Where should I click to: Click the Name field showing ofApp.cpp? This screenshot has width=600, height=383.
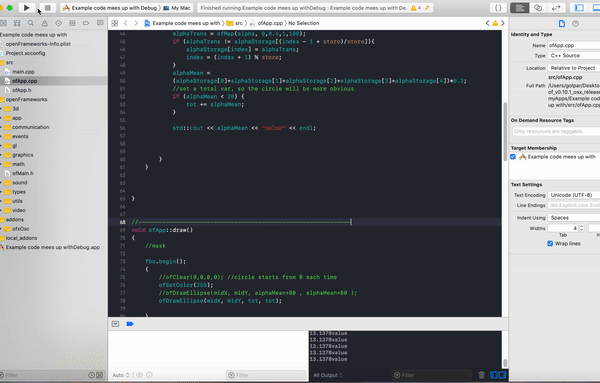(574, 45)
